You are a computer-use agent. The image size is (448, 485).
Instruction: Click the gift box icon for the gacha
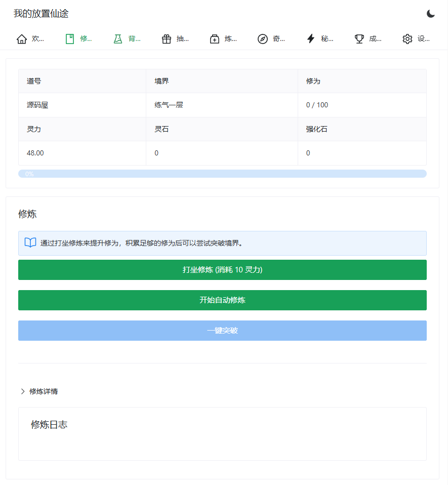(167, 39)
